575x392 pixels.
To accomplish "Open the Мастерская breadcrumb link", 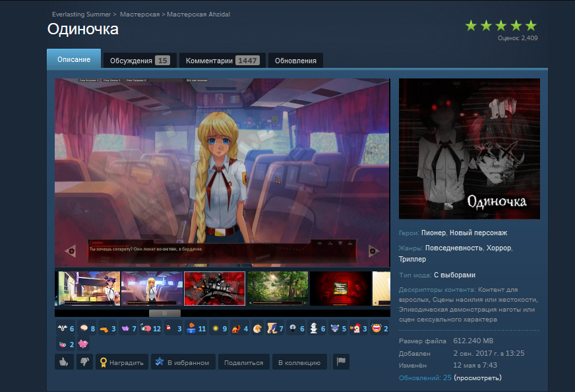I will [x=140, y=14].
